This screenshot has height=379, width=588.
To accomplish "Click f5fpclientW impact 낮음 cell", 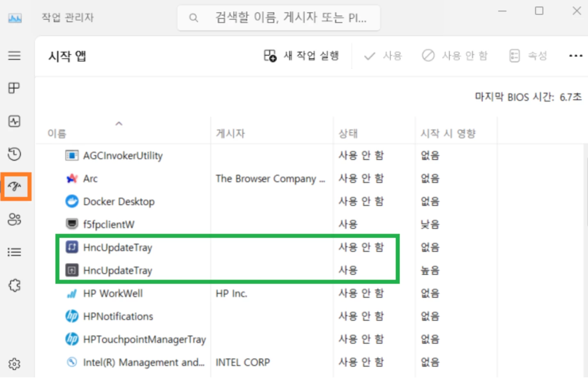I will [x=430, y=224].
